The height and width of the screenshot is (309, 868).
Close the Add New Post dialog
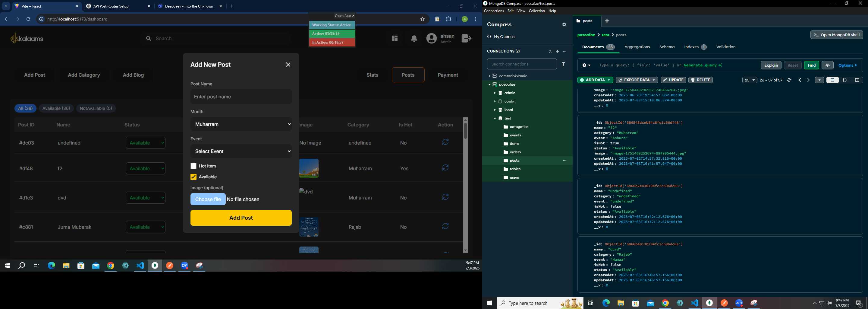288,65
